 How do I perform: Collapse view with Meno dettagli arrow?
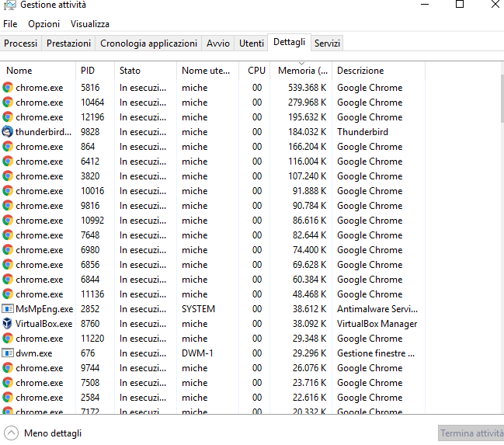point(11,433)
